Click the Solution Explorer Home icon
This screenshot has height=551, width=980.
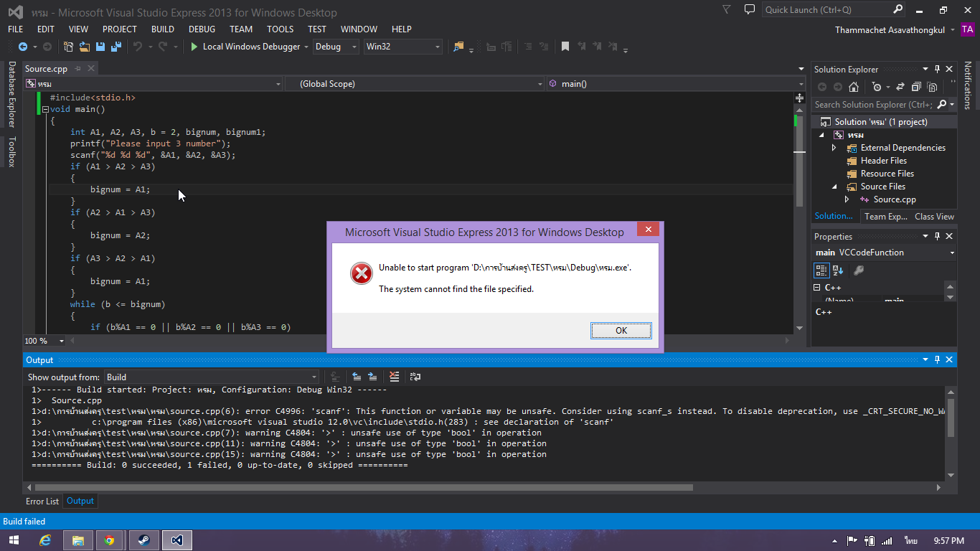(x=854, y=87)
